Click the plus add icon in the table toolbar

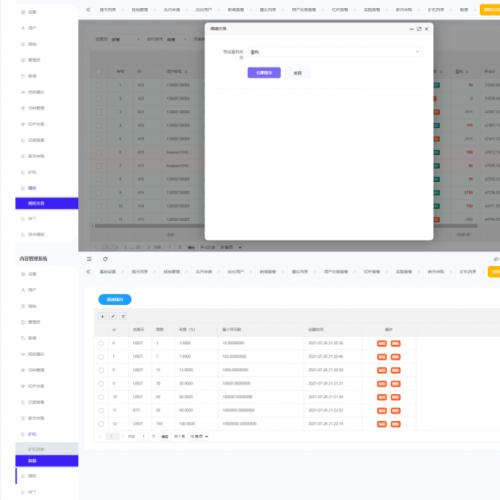(102, 316)
